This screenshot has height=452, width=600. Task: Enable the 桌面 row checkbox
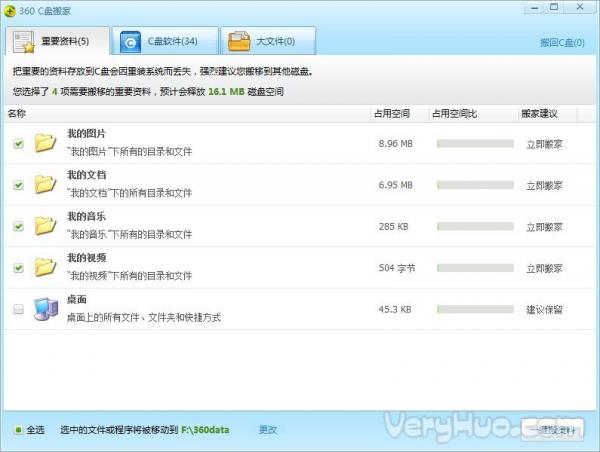18,310
